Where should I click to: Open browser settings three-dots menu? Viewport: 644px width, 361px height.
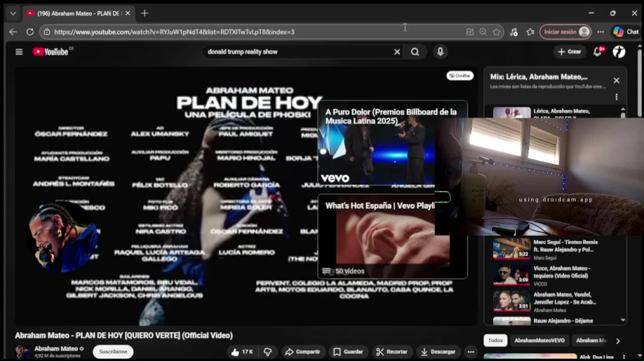(x=600, y=32)
